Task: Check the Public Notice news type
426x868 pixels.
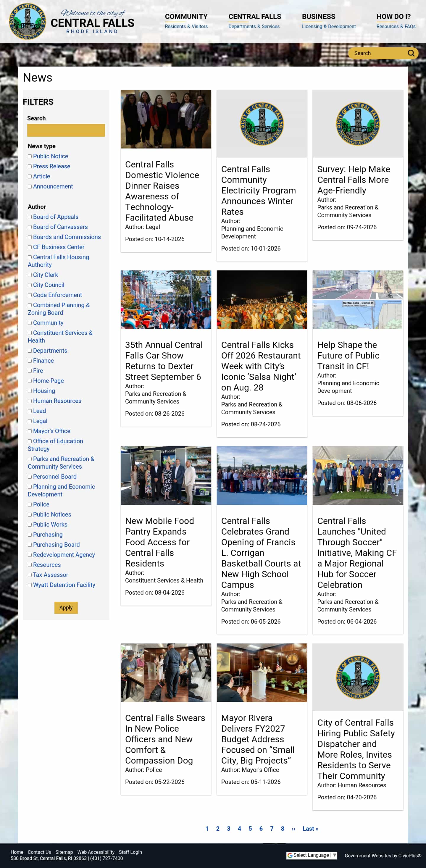Action: pos(30,156)
